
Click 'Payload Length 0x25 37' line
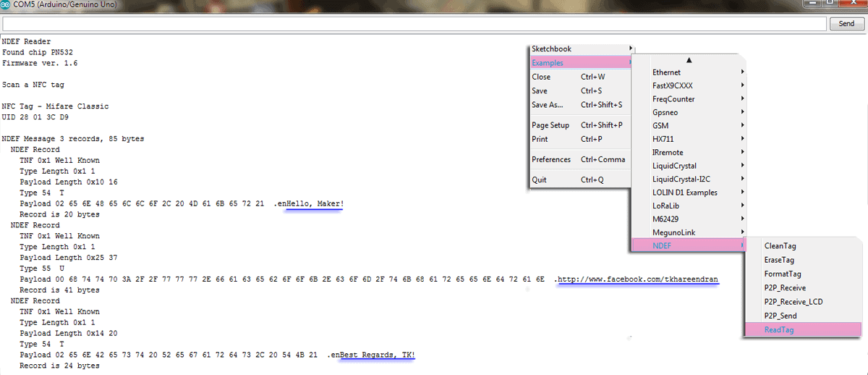(69, 258)
